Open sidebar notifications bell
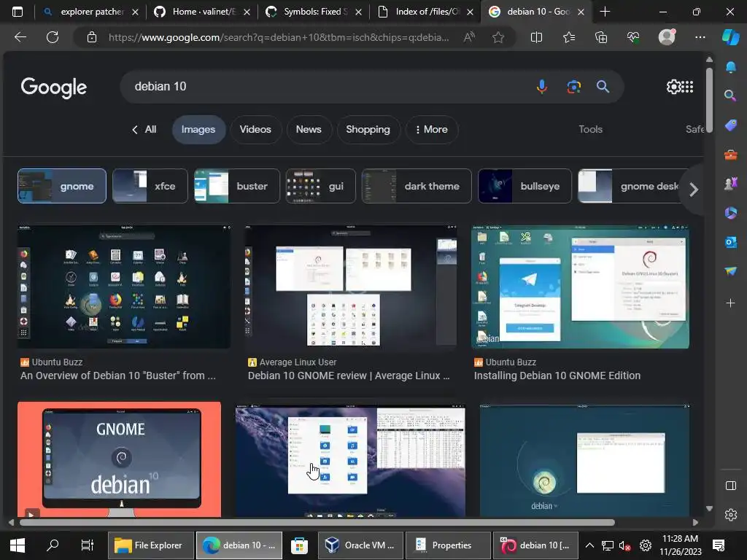The width and height of the screenshot is (747, 560). [x=730, y=67]
